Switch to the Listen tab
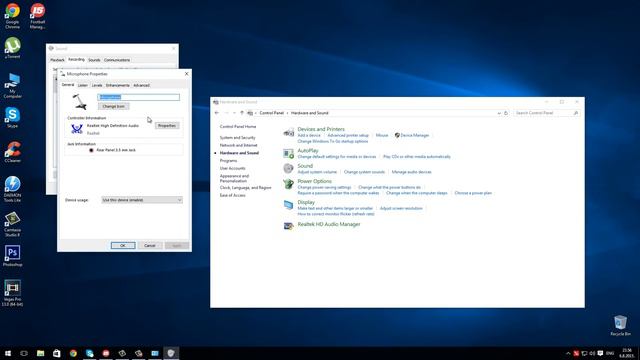This screenshot has width=640, height=360. click(82, 85)
